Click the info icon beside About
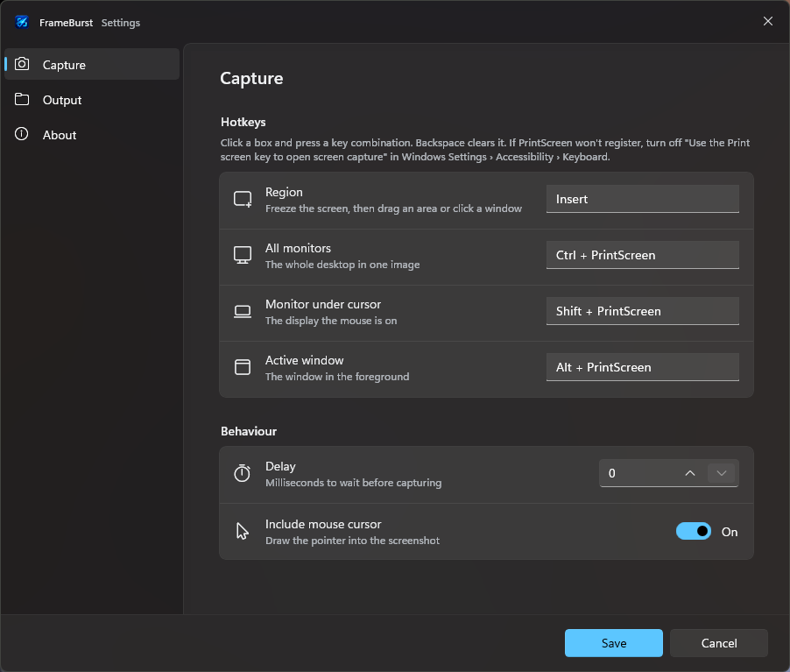 coord(22,134)
